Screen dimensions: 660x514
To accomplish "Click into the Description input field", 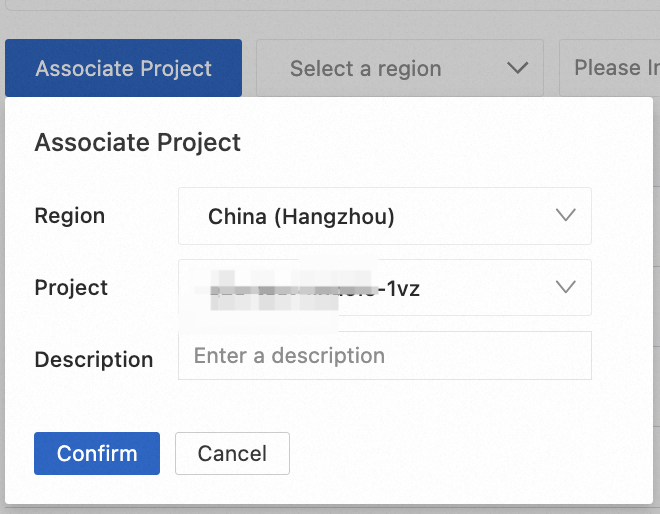I will tap(384, 356).
